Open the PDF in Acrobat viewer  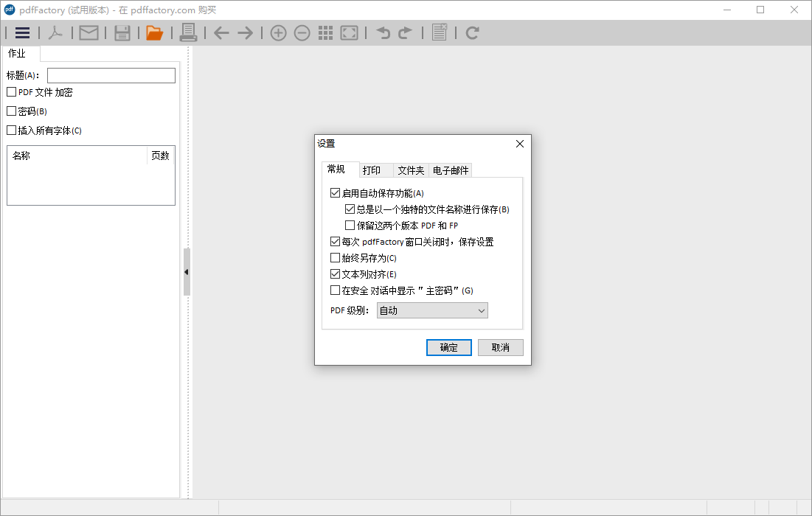pos(55,32)
